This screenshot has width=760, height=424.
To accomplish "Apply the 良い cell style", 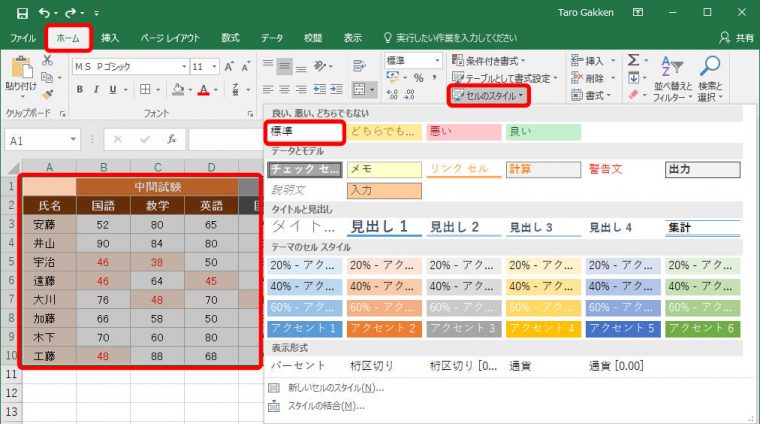I will (x=543, y=131).
